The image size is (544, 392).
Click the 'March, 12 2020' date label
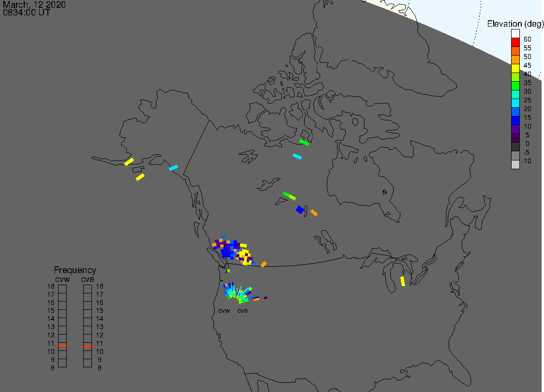click(x=34, y=4)
